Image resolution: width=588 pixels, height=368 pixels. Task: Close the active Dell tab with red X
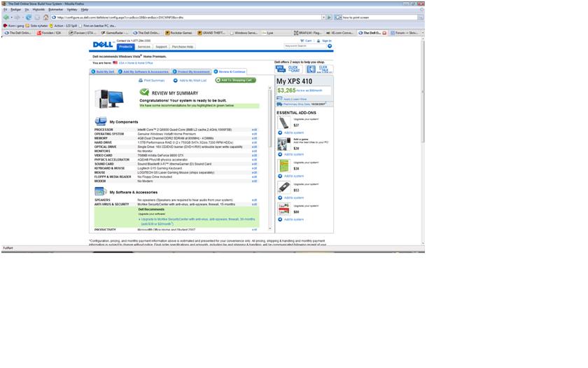[384, 33]
